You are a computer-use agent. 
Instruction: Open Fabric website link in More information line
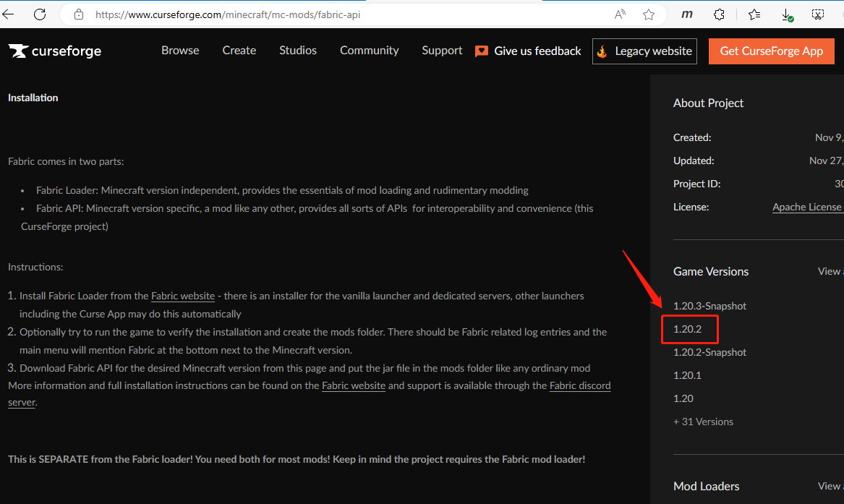click(354, 385)
